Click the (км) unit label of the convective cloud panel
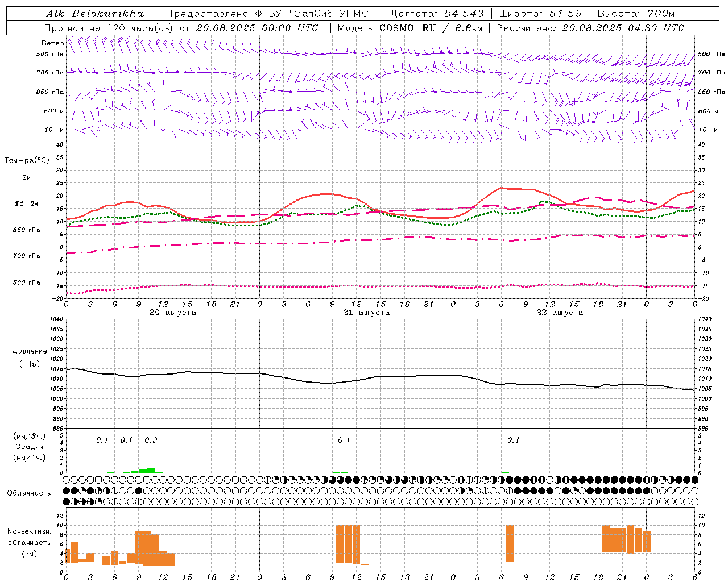The height and width of the screenshot is (582, 728). [30, 554]
